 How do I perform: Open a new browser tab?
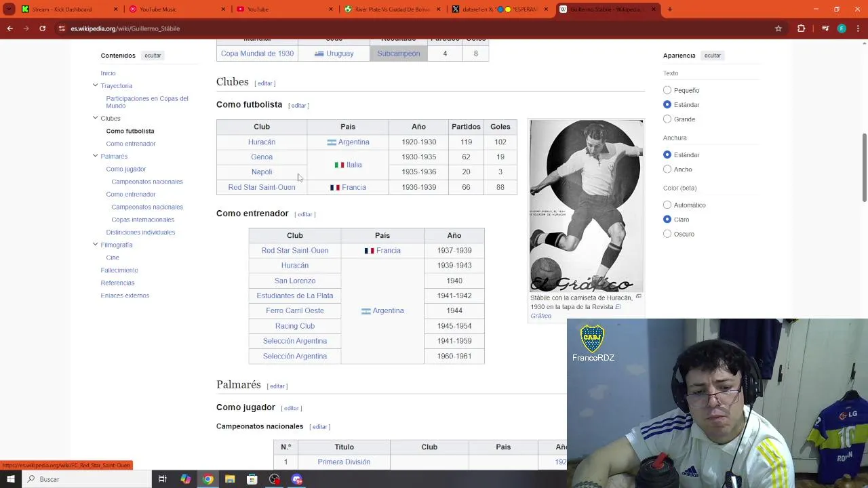[670, 9]
